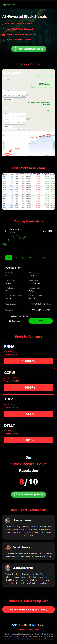Click Timothy Taylor's avatar photo
Viewport: 57px width, 644px height.
point(8,520)
